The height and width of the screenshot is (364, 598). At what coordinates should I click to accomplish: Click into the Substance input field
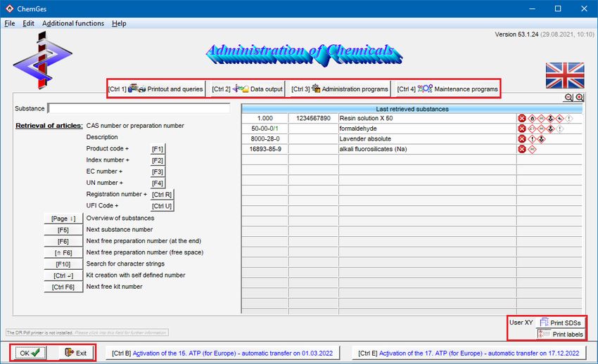tap(139, 108)
